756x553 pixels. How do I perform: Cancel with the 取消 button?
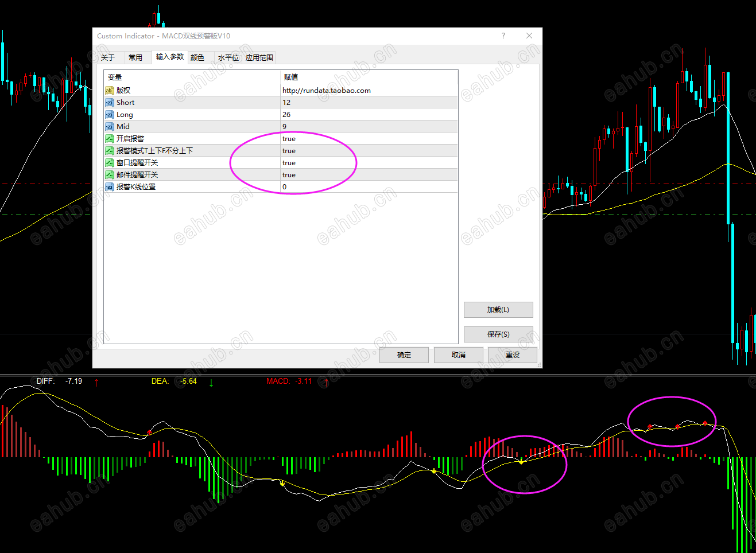tap(459, 355)
